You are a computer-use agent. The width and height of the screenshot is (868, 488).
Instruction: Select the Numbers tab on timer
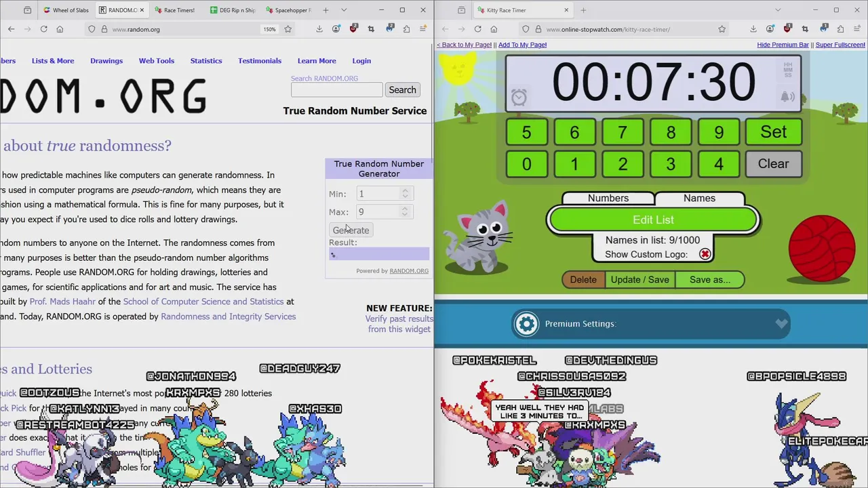(608, 198)
